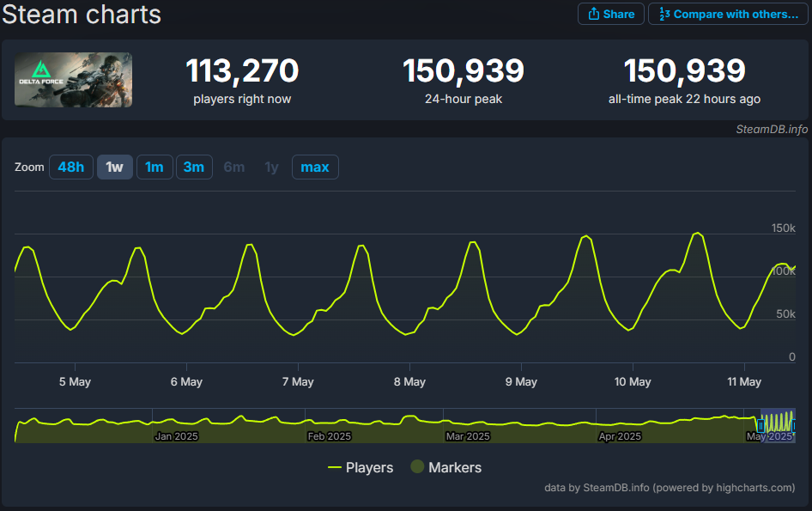Click the 8 May axis label

tap(409, 382)
